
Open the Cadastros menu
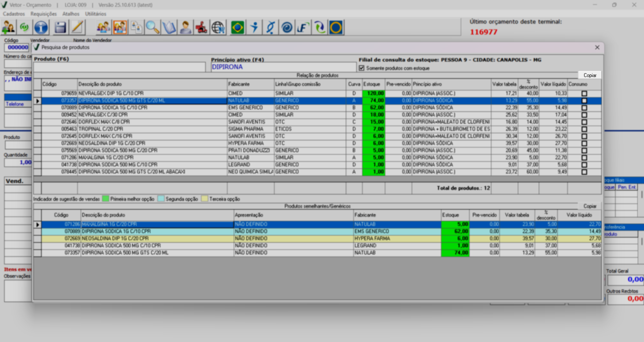click(14, 14)
